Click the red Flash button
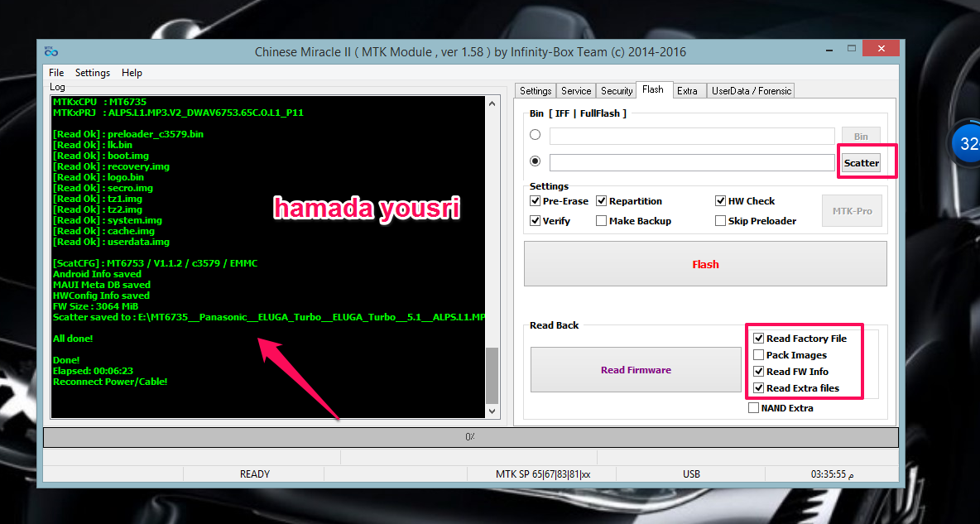The image size is (980, 524). (x=705, y=264)
